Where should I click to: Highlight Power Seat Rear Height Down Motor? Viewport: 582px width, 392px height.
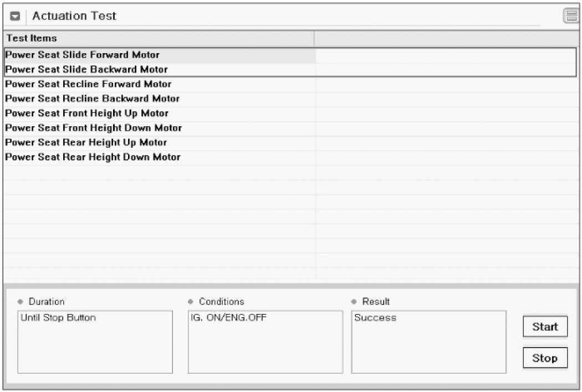click(x=93, y=157)
